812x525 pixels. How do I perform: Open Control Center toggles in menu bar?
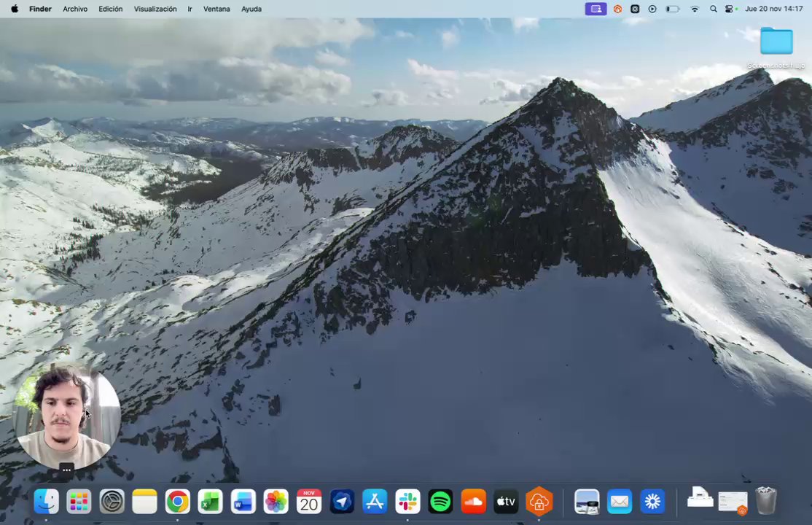pos(730,9)
